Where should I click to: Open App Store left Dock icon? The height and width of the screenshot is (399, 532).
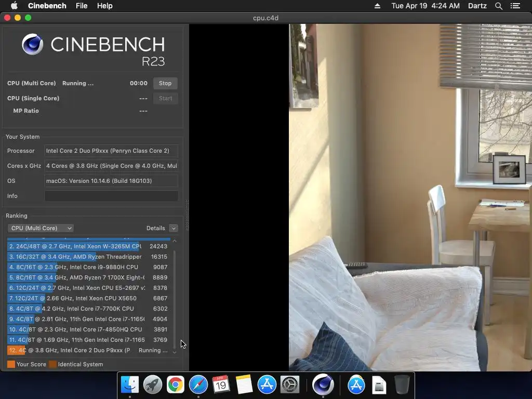267,385
